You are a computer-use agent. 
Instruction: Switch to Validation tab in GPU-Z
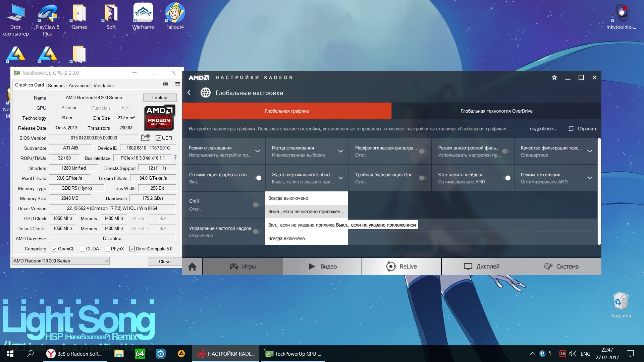pyautogui.click(x=103, y=85)
